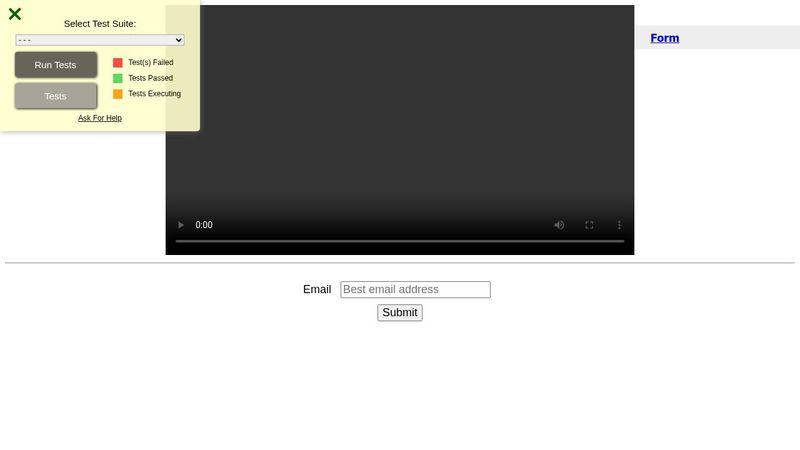
Task: Click the Email label
Action: coord(317,289)
